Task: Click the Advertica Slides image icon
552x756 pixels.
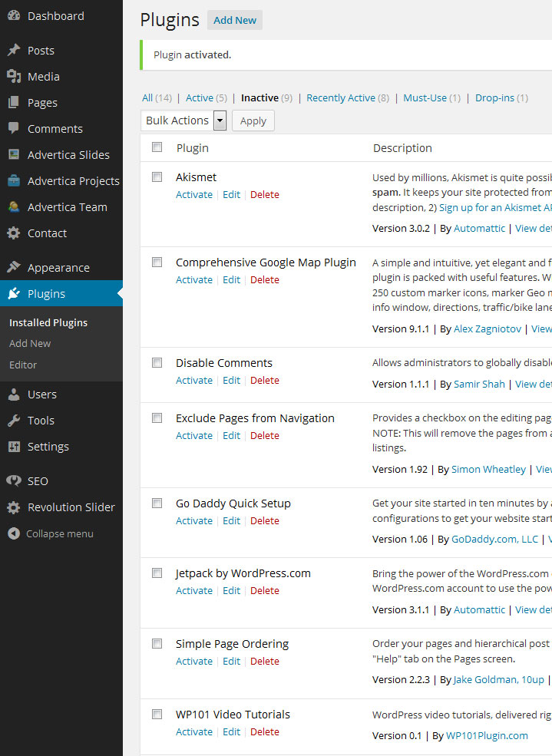Action: [14, 154]
